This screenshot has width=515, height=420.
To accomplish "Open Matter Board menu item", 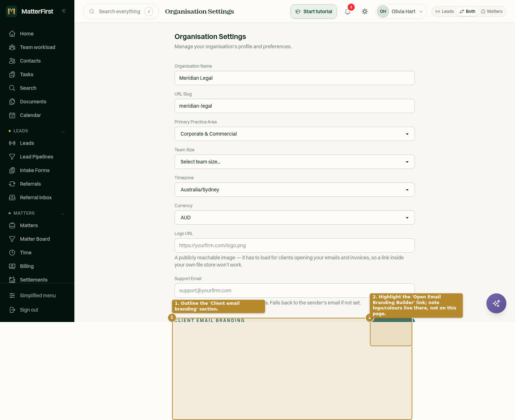I will tap(37, 239).
